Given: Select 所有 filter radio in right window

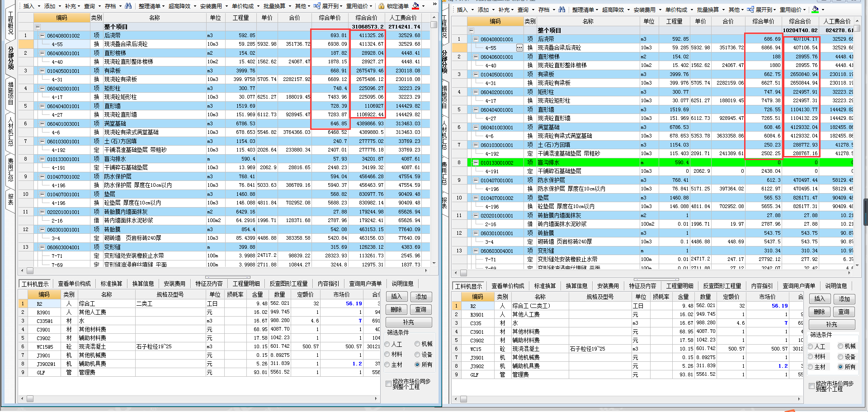Looking at the screenshot, I should [x=840, y=367].
